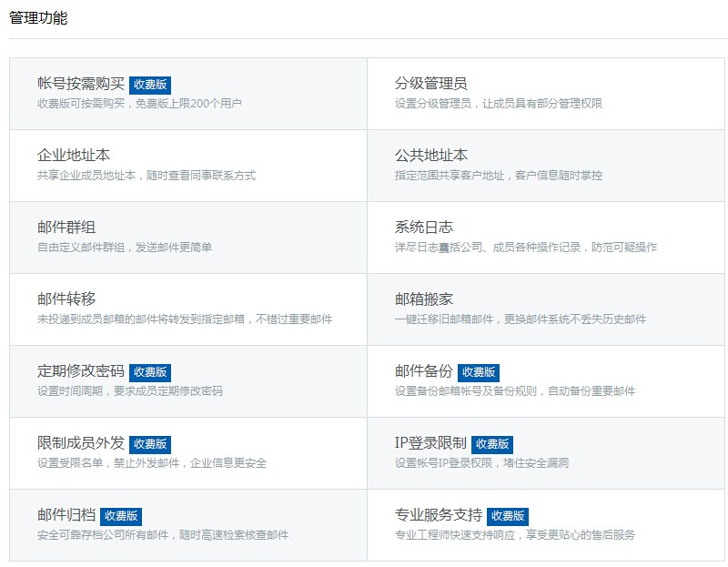Viewport: 728px width, 567px height.
Task: Click the 收费版 badge next to 邮件归档
Action: 121,516
